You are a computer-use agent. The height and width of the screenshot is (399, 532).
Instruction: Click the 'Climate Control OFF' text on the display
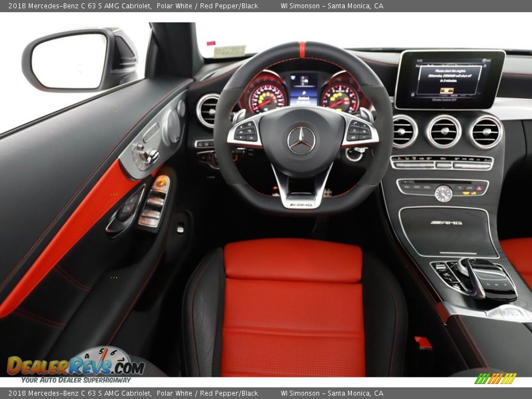[x=444, y=100]
